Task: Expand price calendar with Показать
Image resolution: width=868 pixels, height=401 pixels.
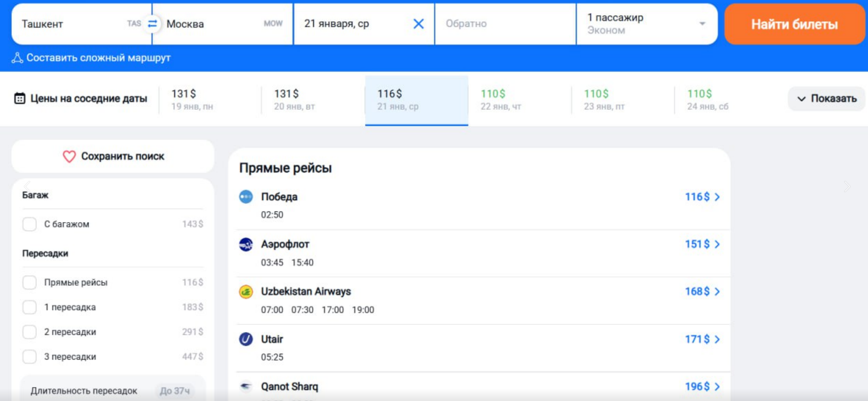Action: 826,99
